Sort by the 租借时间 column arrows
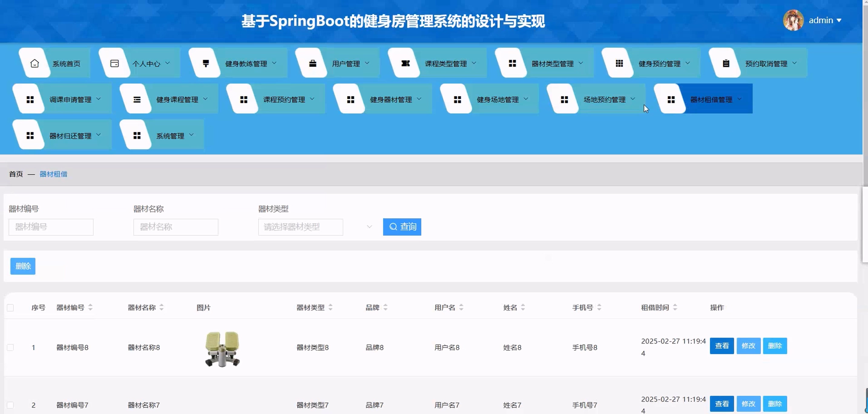The height and width of the screenshot is (414, 868). pyautogui.click(x=675, y=307)
